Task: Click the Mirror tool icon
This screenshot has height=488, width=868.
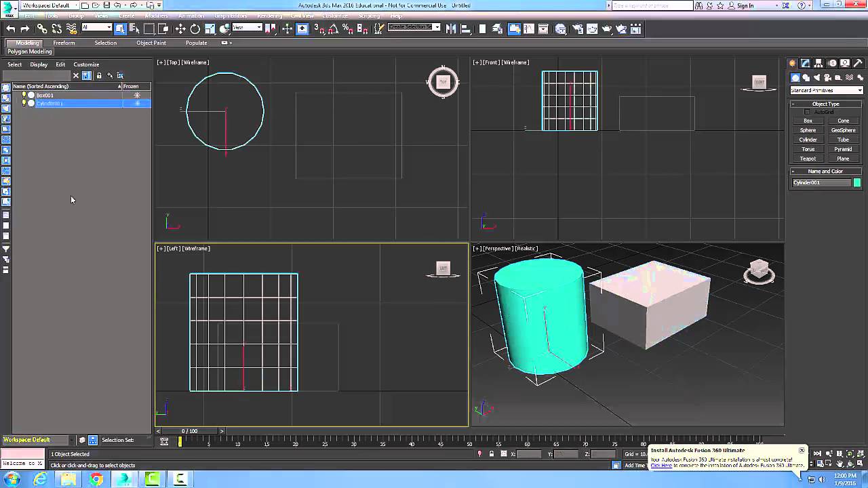Action: click(x=450, y=28)
